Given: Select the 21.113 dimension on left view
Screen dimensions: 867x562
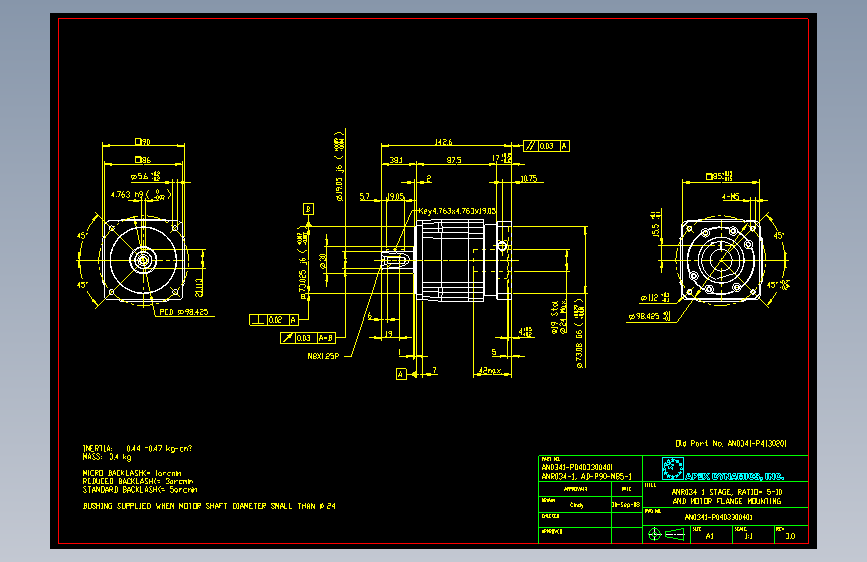Looking at the screenshot, I should click(199, 287).
